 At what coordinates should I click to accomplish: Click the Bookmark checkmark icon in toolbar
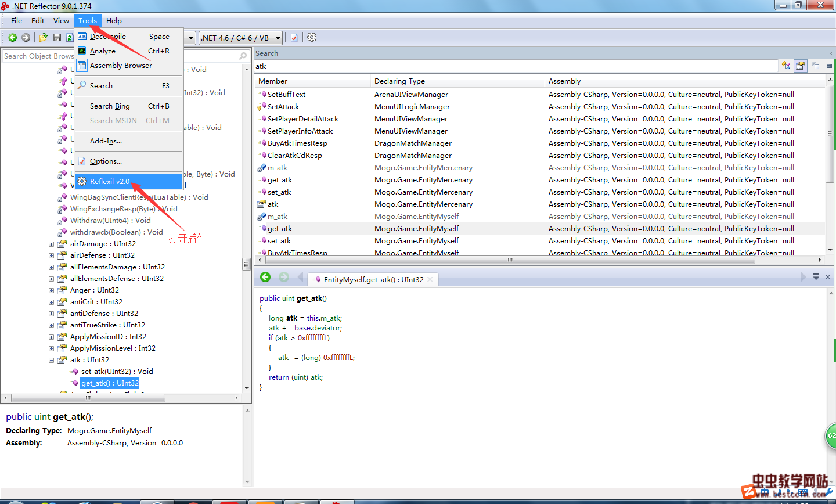tap(294, 38)
